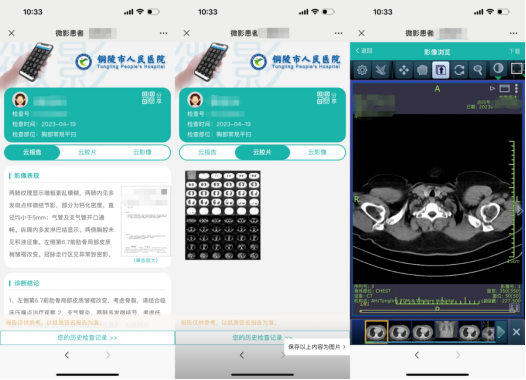Open the vertical three-dot menu in image viewer
The width and height of the screenshot is (526, 380).
pyautogui.click(x=516, y=89)
